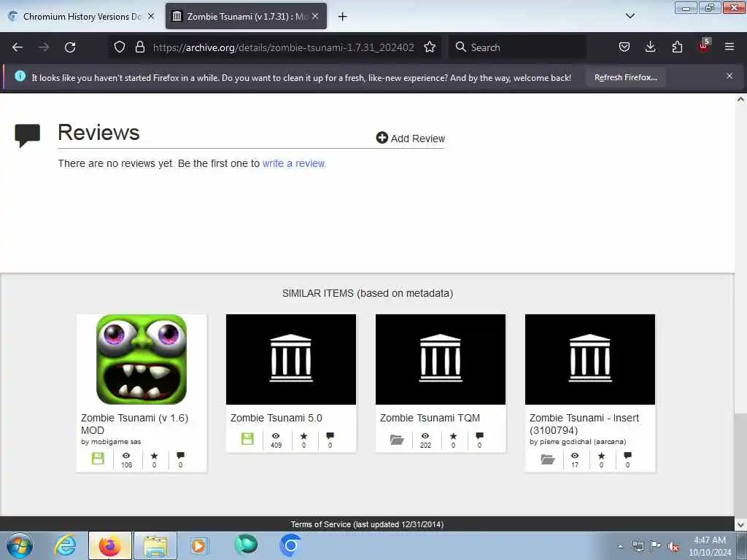Click the page scrollbar up arrow

740,99
